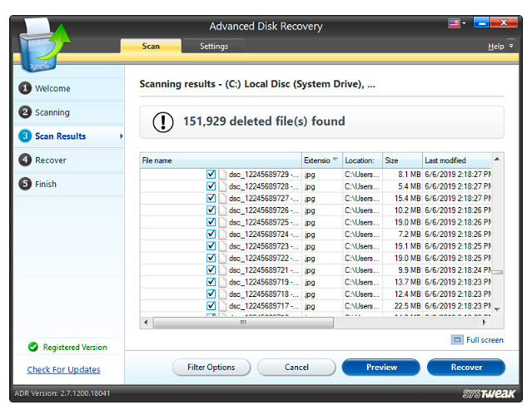Screen dimensions: 532x410
Task: Switch to the Settings tab
Action: click(x=214, y=46)
